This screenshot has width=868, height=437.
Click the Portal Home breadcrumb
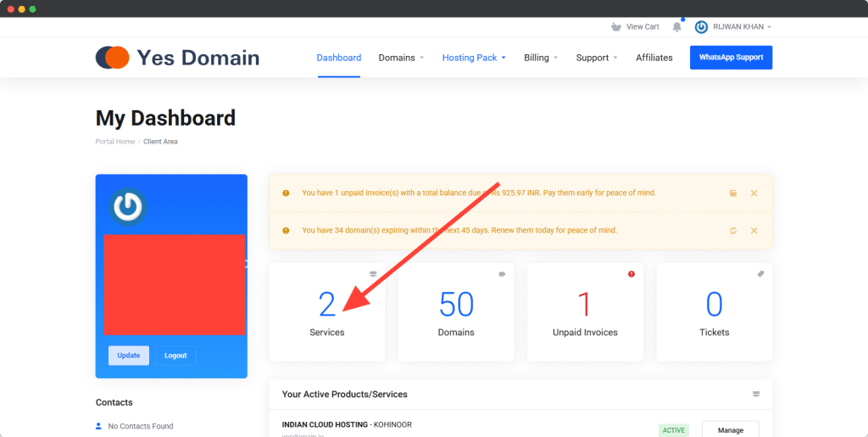tap(115, 142)
